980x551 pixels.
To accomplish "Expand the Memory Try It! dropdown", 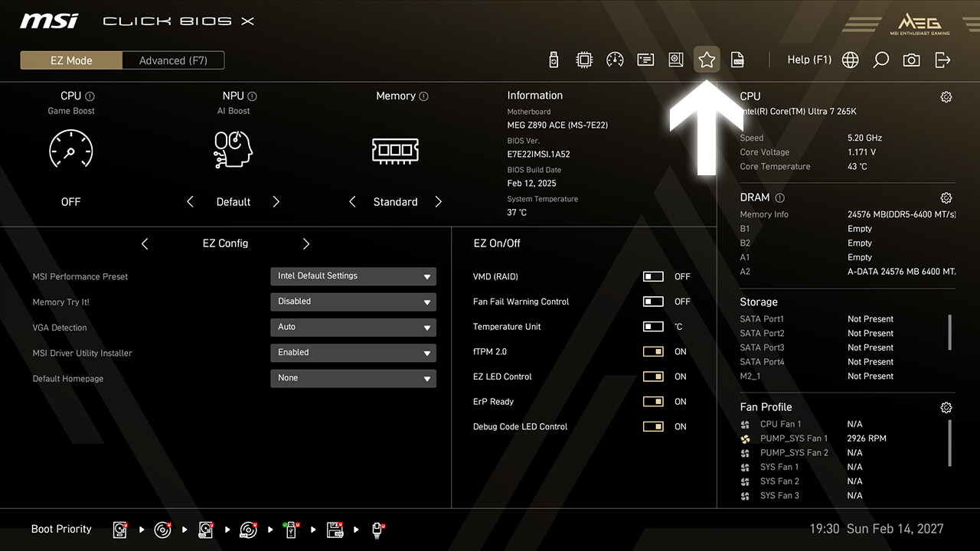I will point(353,302).
